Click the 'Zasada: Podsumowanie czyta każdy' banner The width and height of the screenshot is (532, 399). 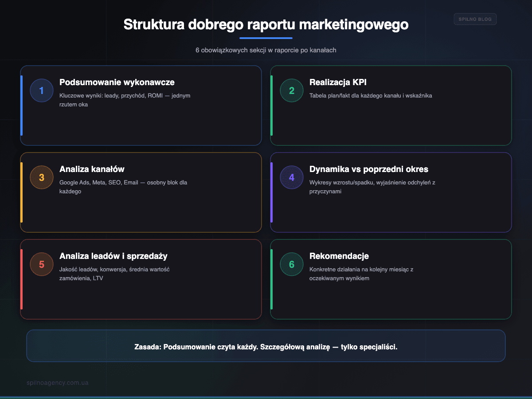(x=266, y=346)
